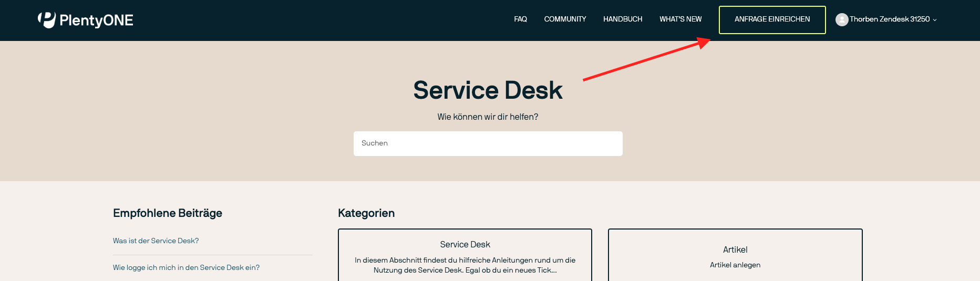Click the Empfohlene Beiträge heading

(168, 213)
